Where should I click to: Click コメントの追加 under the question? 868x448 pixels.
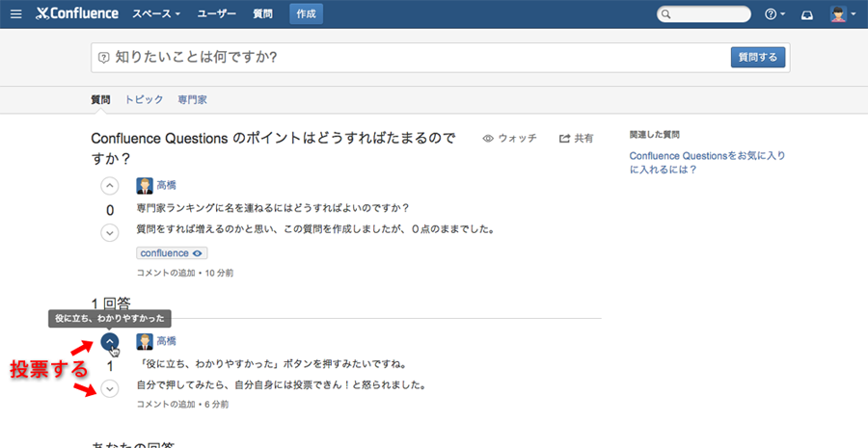coord(166,273)
